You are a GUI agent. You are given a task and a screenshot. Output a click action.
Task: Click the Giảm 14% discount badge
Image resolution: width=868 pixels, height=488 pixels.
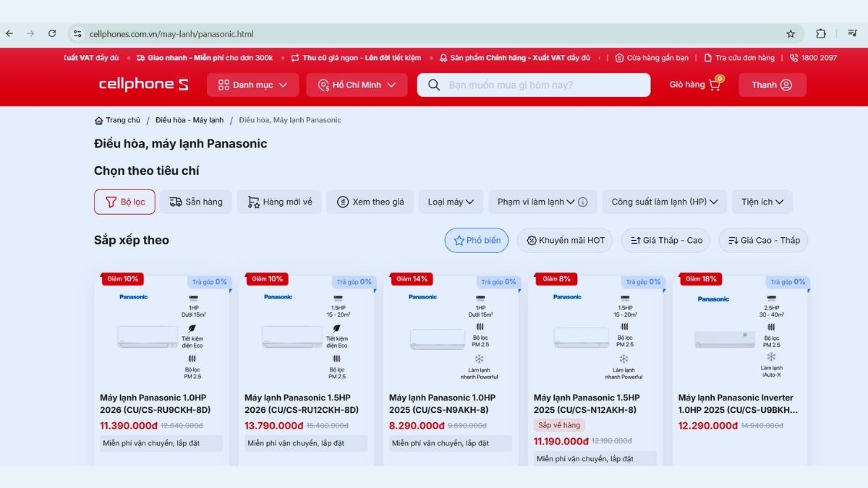pyautogui.click(x=412, y=279)
